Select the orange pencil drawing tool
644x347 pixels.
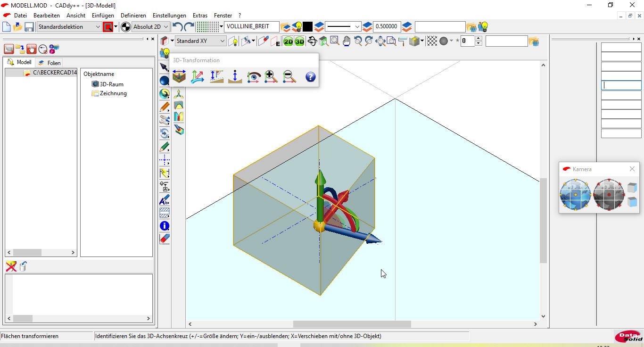tap(164, 107)
